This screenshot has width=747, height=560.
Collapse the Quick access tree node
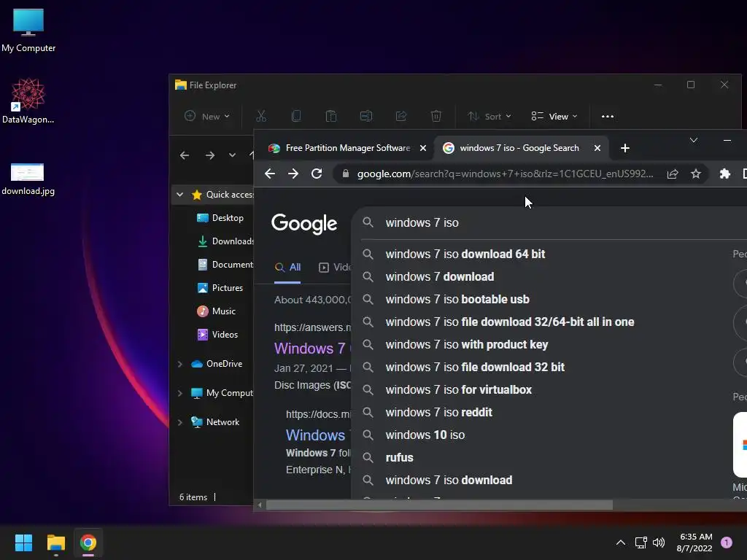coord(179,194)
